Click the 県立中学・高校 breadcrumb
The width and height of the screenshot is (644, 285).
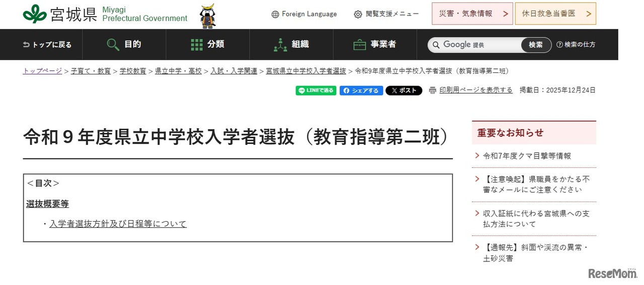click(178, 71)
